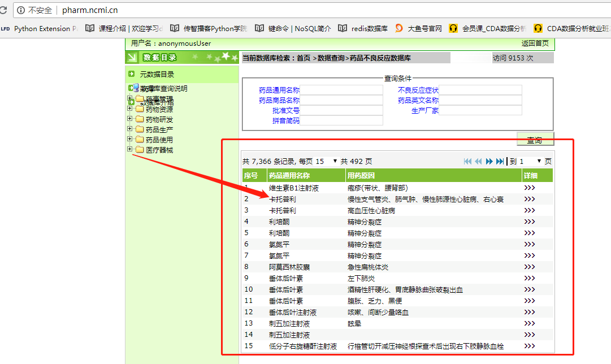Open details for row 3 高血压性心脏病

(530, 210)
